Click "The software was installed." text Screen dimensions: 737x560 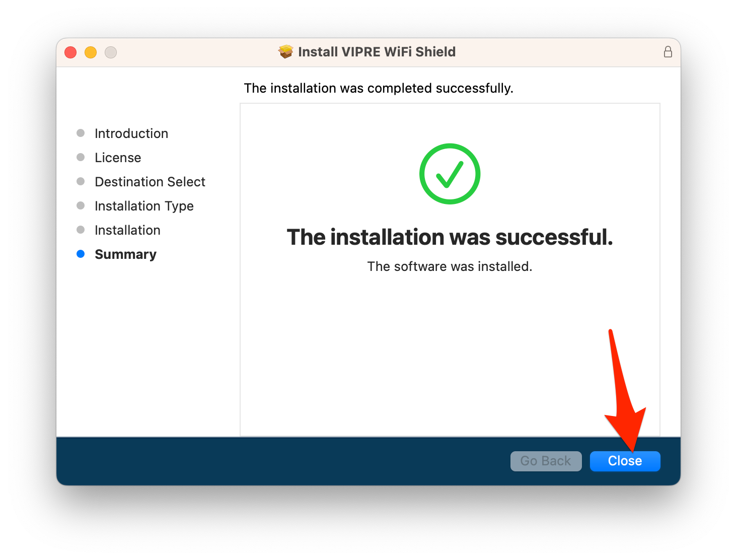click(x=450, y=266)
